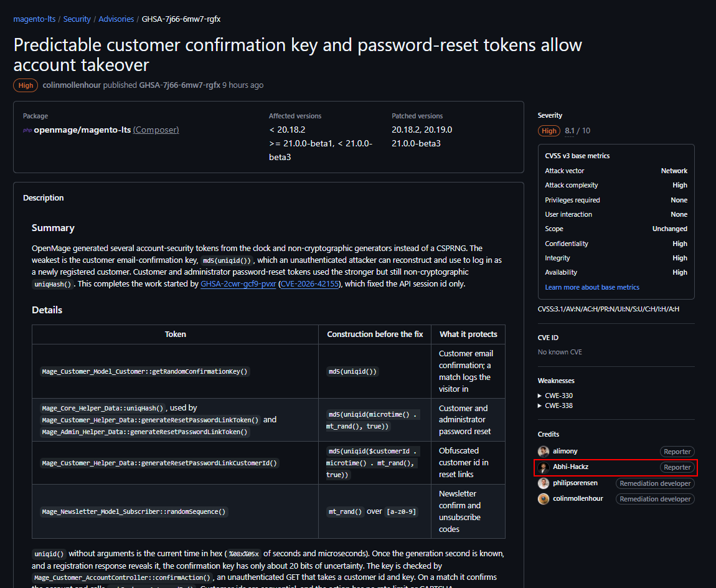This screenshot has height=588, width=716.
Task: Select the CVSS:3.1 vector string
Action: pyautogui.click(x=608, y=310)
